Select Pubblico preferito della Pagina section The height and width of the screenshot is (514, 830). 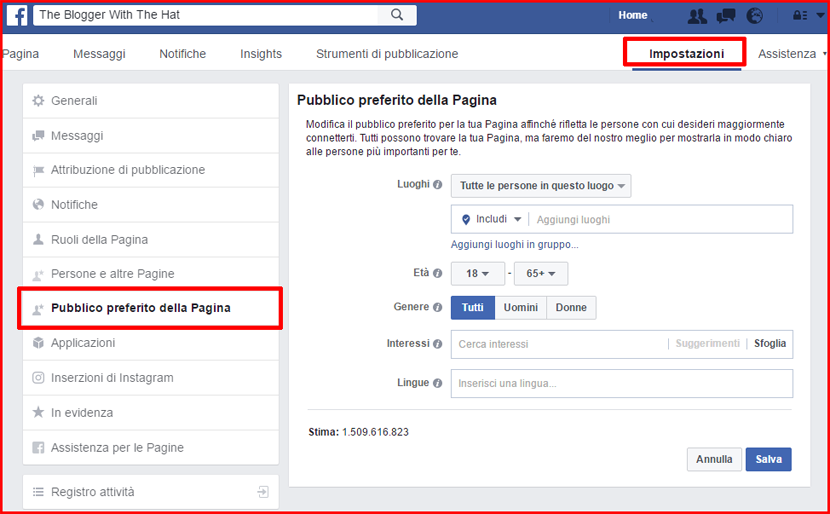151,308
